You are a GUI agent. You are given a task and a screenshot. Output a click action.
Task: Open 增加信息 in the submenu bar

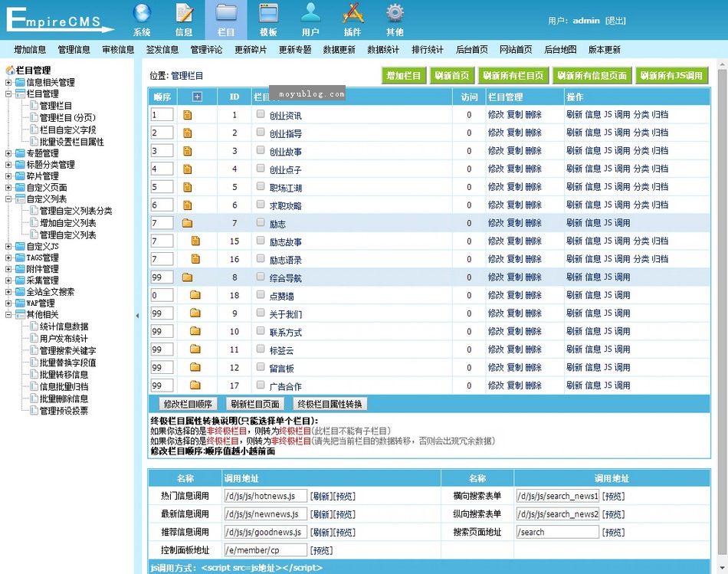(x=30, y=50)
